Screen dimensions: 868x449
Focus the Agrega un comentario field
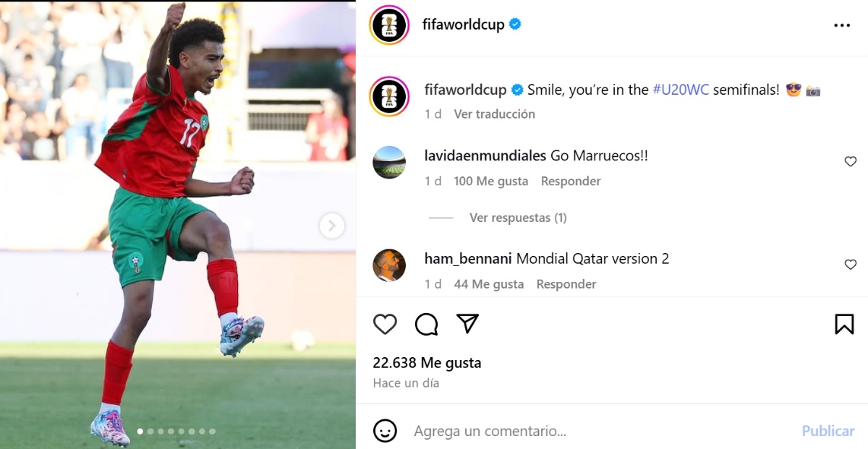(600, 431)
